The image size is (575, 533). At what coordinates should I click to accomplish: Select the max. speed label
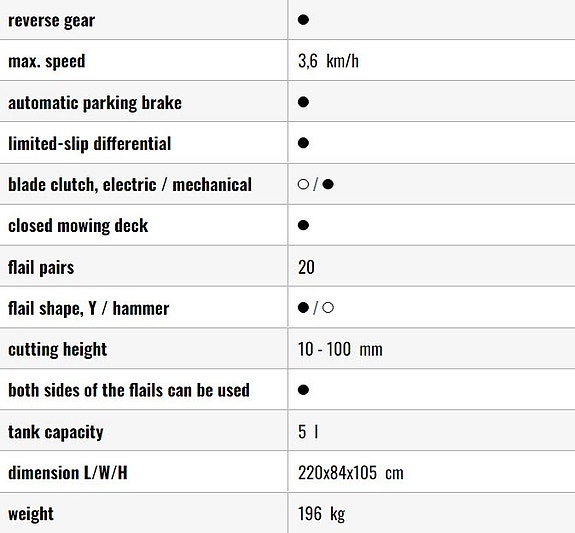coord(47,61)
